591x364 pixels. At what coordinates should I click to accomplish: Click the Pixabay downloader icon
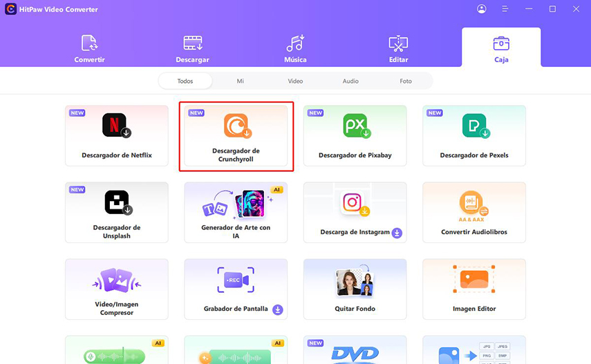coord(357,126)
